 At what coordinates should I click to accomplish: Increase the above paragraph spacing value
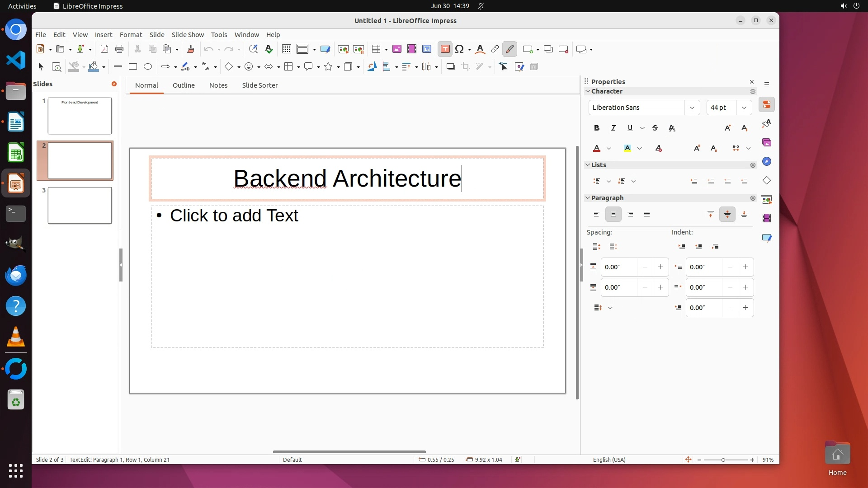(x=660, y=267)
